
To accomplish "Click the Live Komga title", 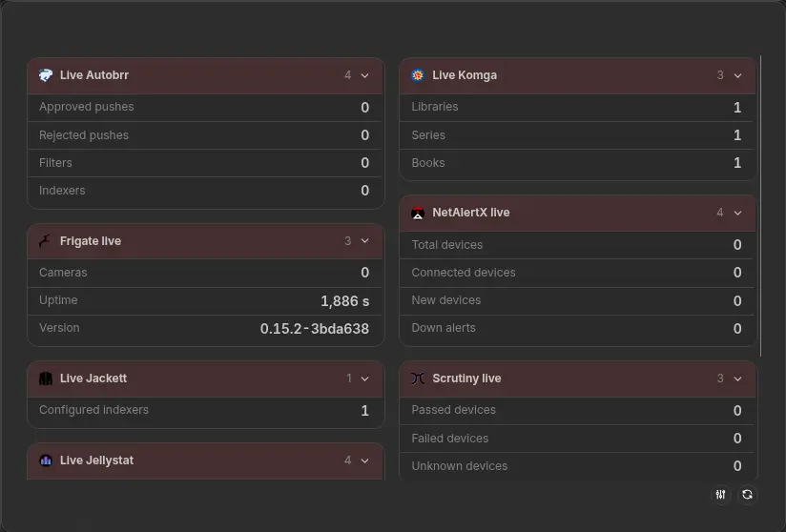I will (x=465, y=75).
